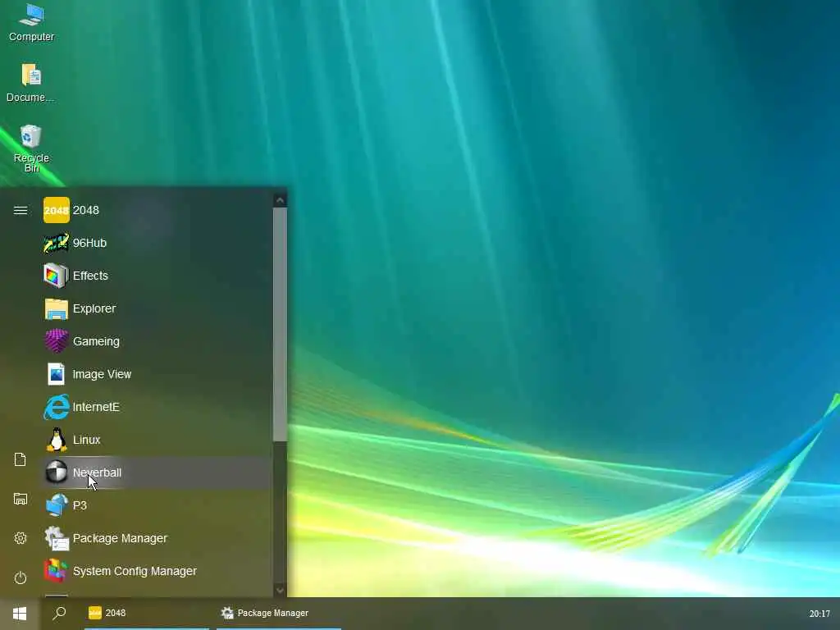This screenshot has height=630, width=840.
Task: Switch to the 2048 taskbar window
Action: tap(146, 613)
